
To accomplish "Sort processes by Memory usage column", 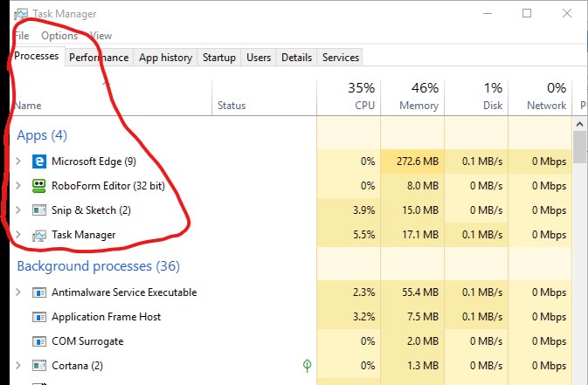I will click(412, 98).
